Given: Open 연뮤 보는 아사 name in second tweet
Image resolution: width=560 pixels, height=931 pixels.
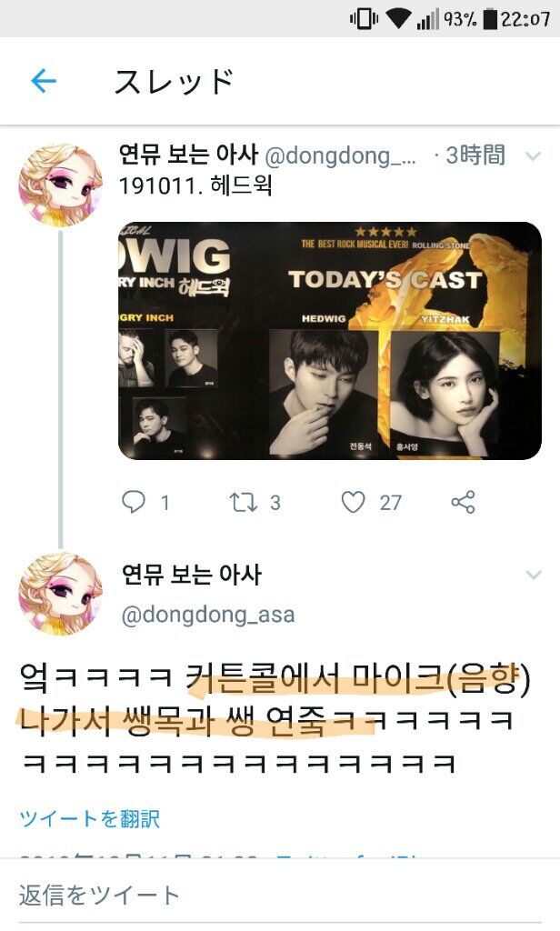Looking at the screenshot, I should [191, 575].
